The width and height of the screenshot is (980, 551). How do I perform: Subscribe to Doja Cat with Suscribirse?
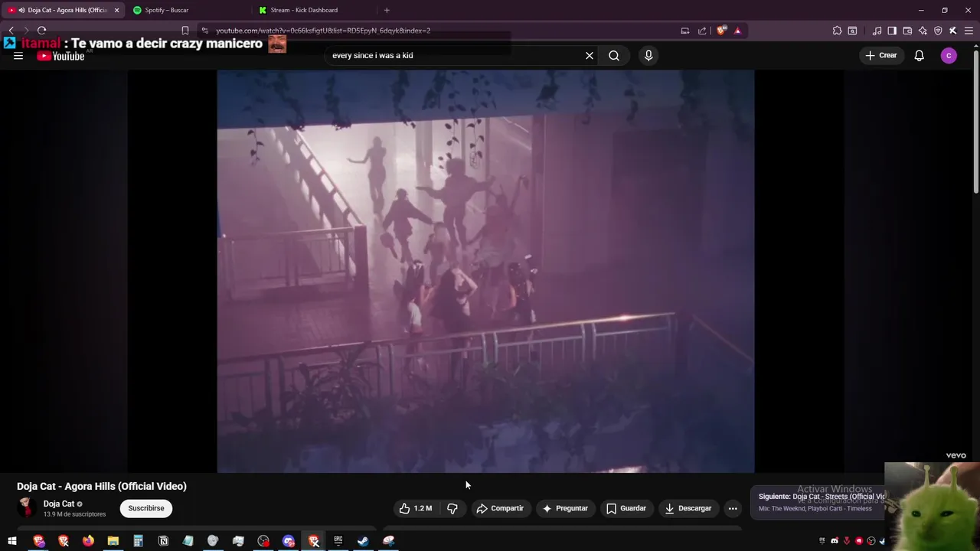click(x=146, y=508)
